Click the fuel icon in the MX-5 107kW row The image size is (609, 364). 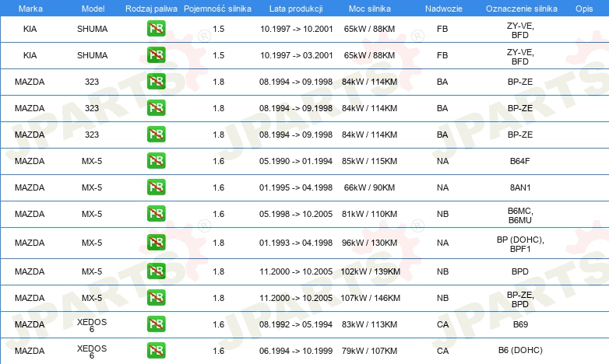tap(156, 298)
